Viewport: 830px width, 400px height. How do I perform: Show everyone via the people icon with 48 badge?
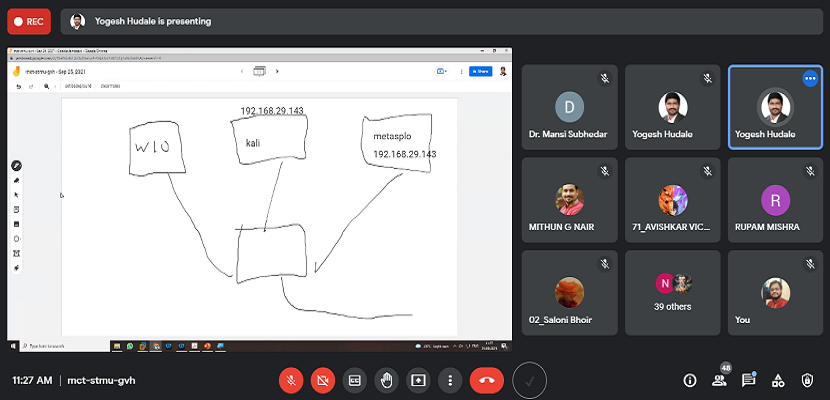click(719, 380)
